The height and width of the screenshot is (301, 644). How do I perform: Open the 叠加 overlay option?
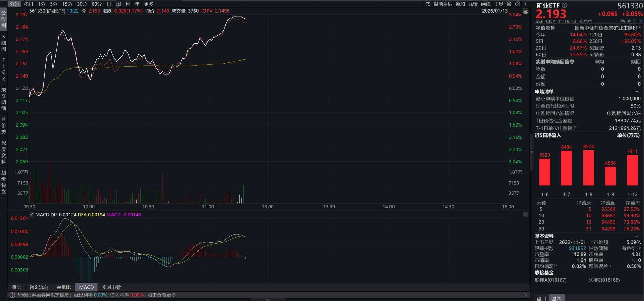[x=460, y=4]
